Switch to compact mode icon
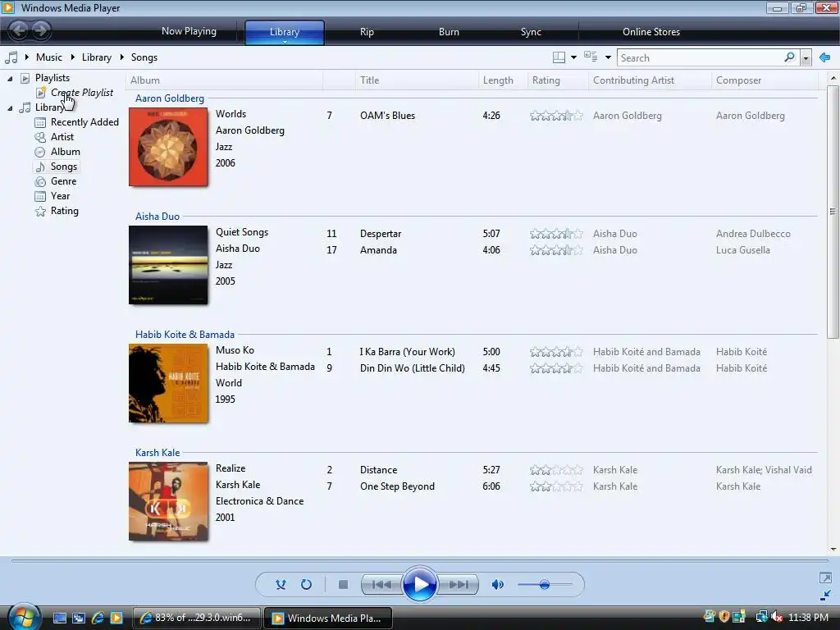This screenshot has width=840, height=630. click(x=825, y=595)
